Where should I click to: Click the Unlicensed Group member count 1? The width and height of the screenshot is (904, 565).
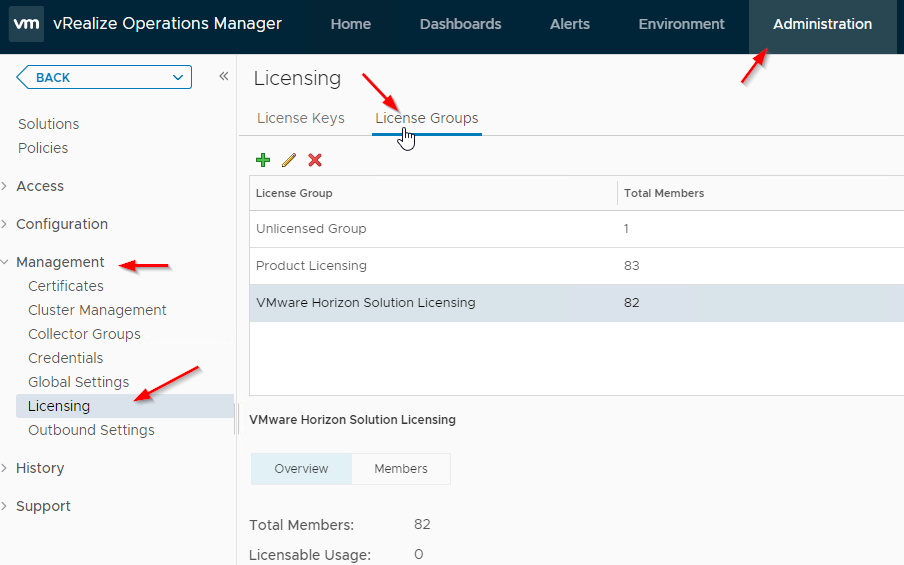(626, 229)
